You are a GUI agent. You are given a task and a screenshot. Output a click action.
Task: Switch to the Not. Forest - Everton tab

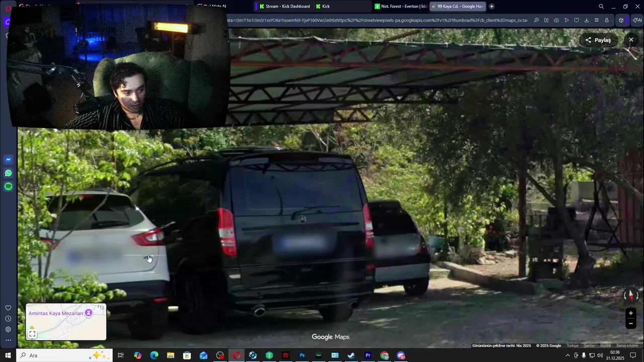400,7
